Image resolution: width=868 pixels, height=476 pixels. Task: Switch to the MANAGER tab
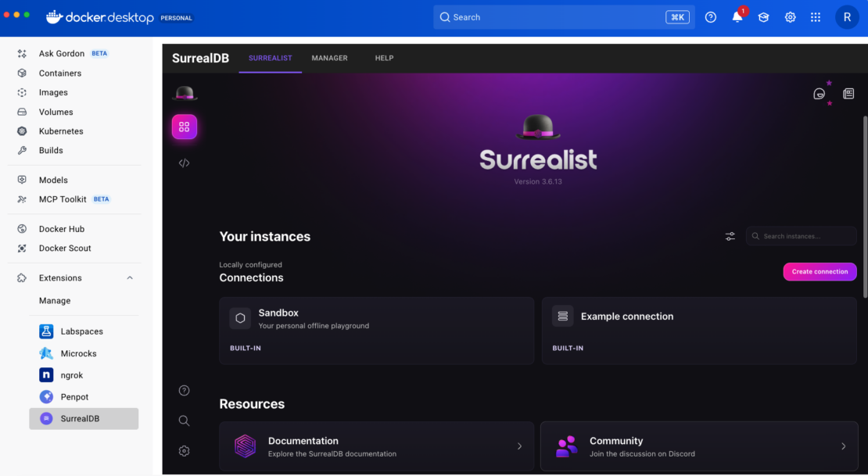click(x=329, y=58)
